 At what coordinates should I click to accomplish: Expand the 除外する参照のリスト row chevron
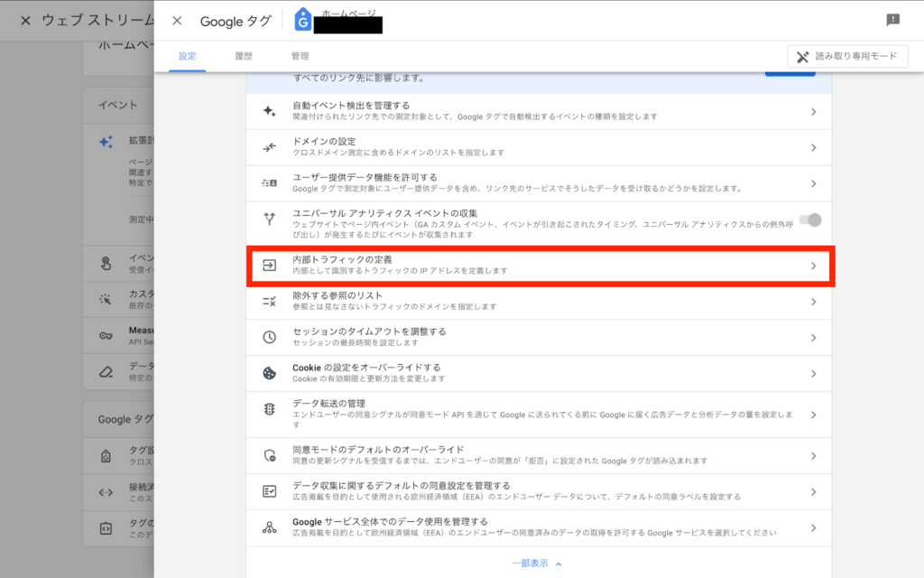[814, 303]
